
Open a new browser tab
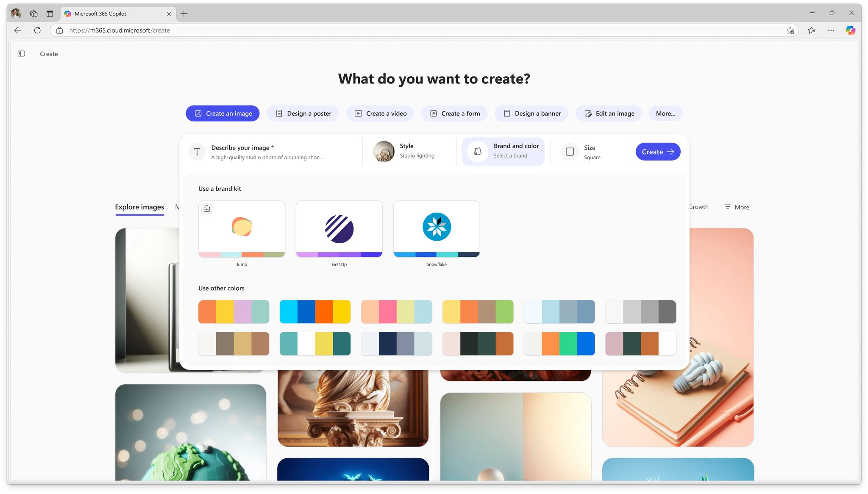(184, 14)
